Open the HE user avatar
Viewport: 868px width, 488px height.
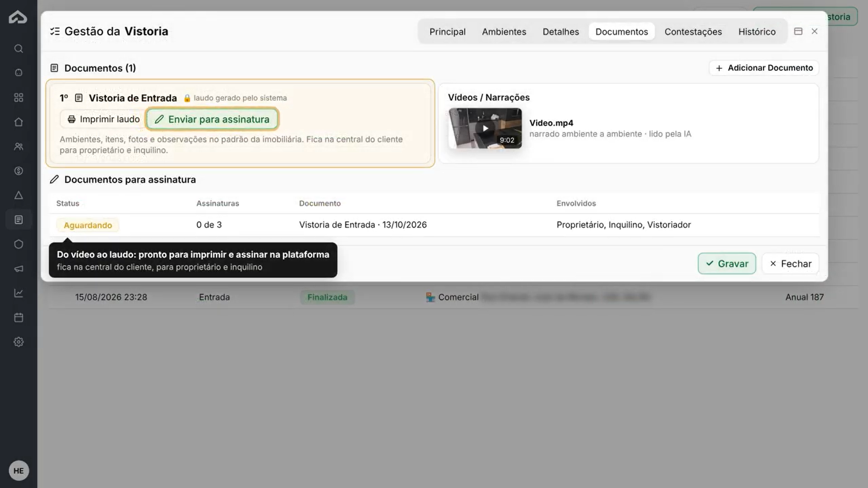(x=19, y=471)
